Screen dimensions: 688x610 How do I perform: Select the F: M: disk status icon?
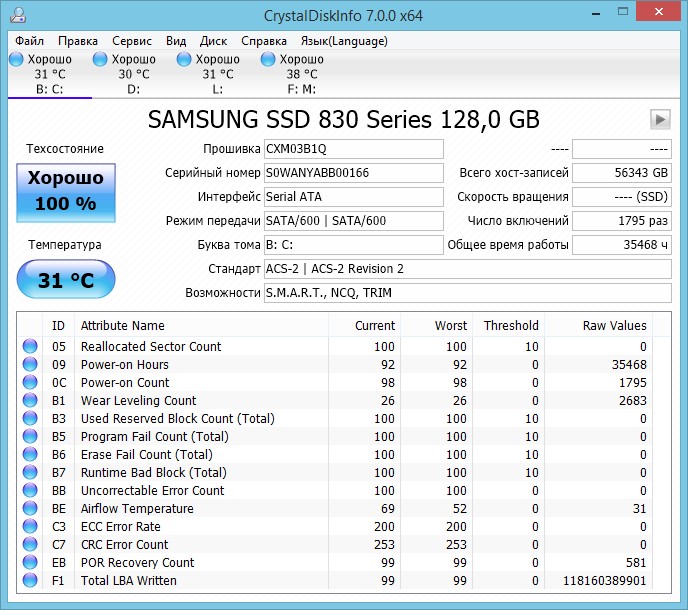pos(268,59)
